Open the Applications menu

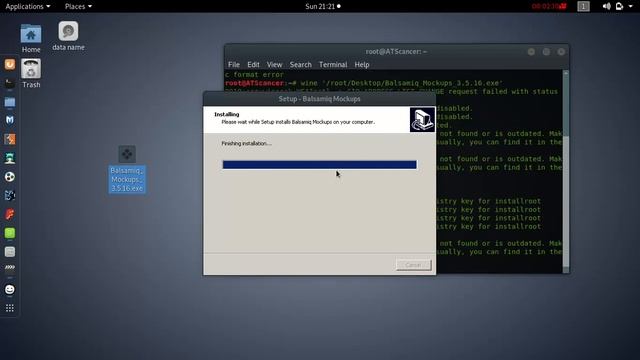(28, 6)
